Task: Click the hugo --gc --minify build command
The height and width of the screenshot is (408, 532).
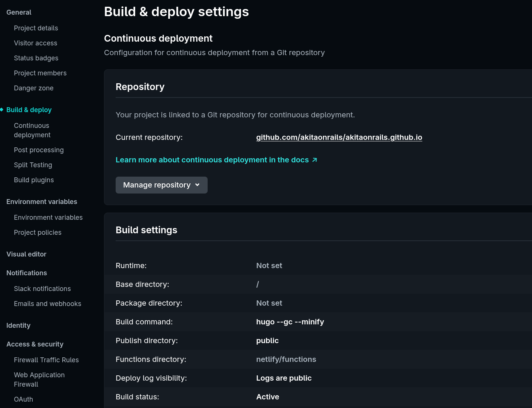Action: pyautogui.click(x=290, y=322)
